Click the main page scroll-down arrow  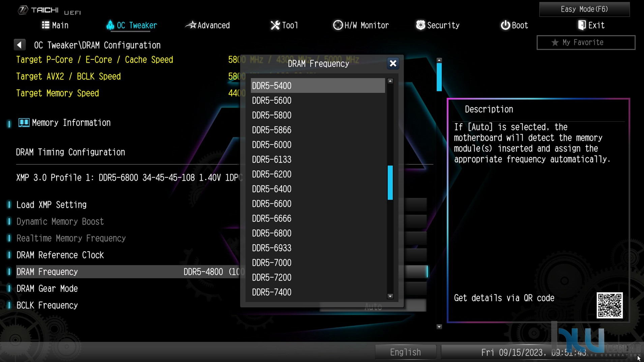(x=439, y=327)
